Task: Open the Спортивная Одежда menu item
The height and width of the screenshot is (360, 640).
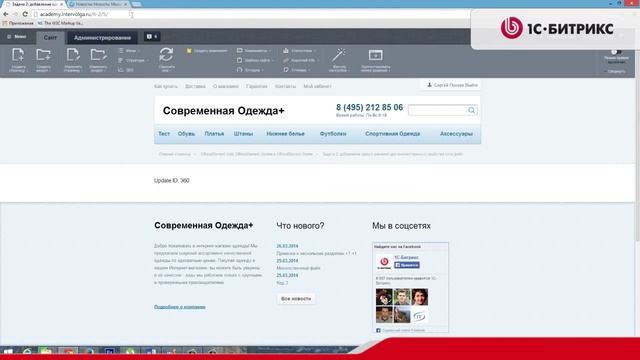Action: (x=393, y=134)
